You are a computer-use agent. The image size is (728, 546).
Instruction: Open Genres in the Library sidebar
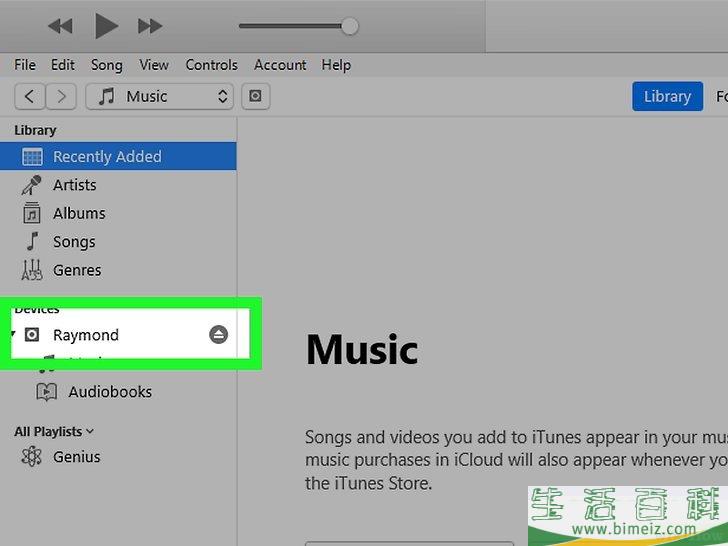tap(77, 270)
